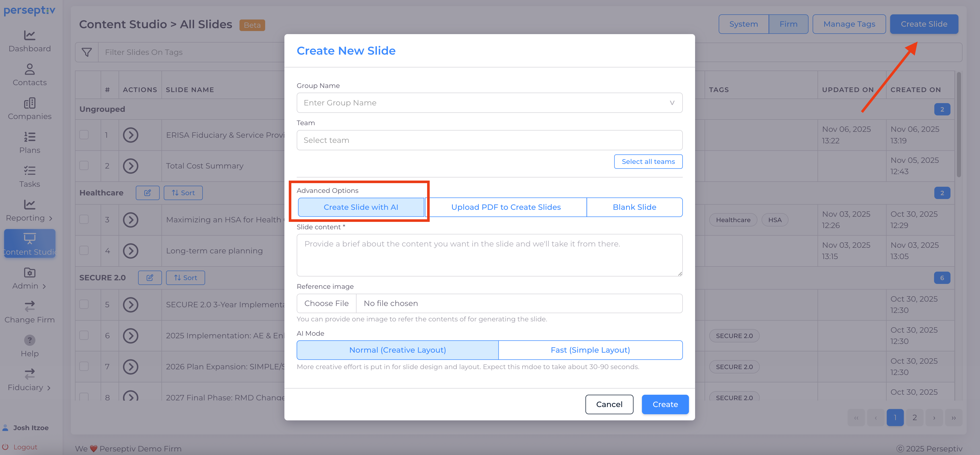Open the Dashboard sidebar icon
The width and height of the screenshot is (980, 455).
pos(29,35)
